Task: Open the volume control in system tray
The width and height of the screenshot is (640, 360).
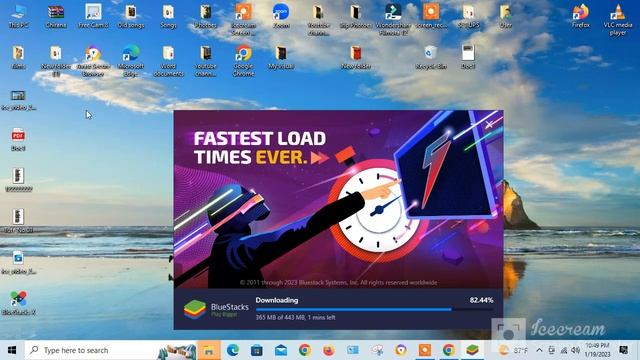Action: click(576, 350)
